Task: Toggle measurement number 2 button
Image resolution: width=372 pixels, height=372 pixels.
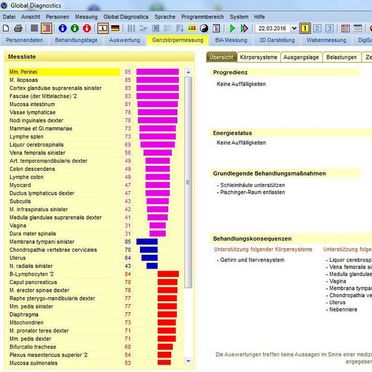Action: (317, 28)
